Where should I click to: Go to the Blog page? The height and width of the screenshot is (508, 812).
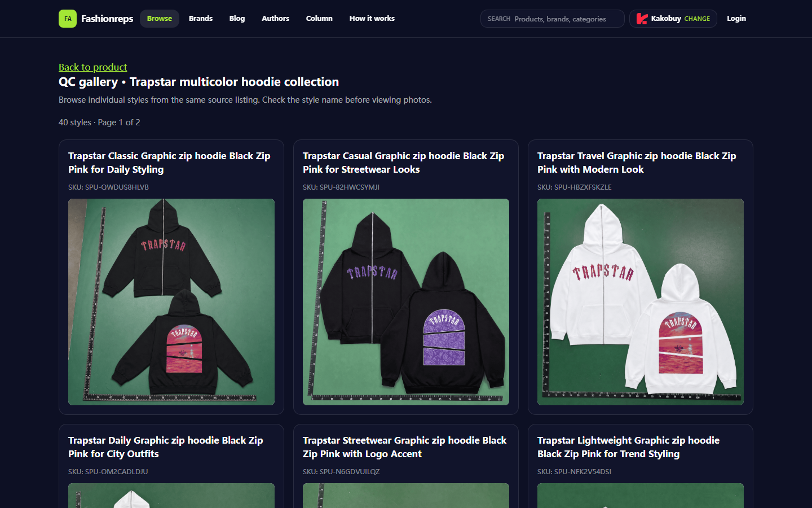point(237,19)
